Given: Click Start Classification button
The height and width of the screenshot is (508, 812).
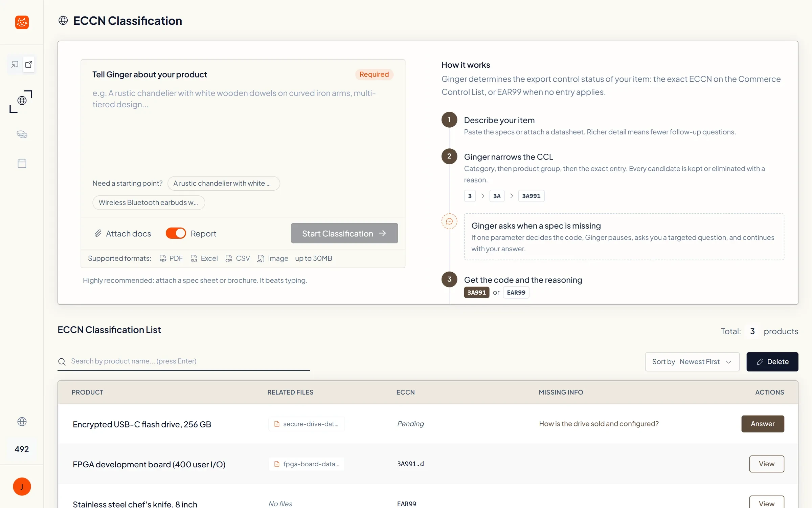Looking at the screenshot, I should tap(344, 233).
